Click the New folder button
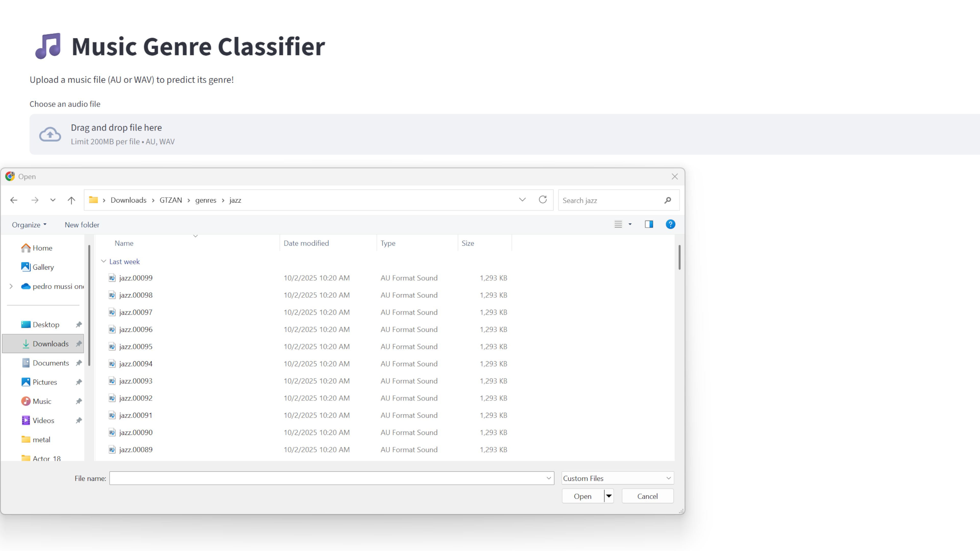 [82, 225]
